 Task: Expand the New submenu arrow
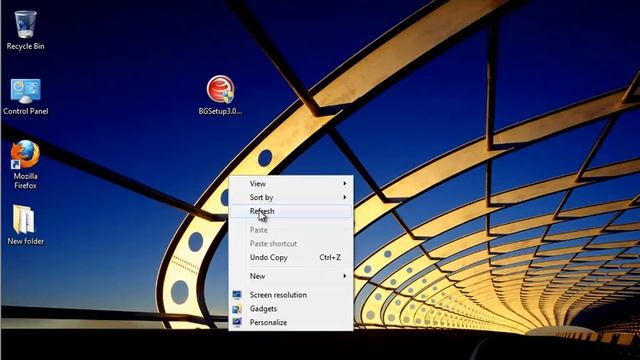[345, 276]
